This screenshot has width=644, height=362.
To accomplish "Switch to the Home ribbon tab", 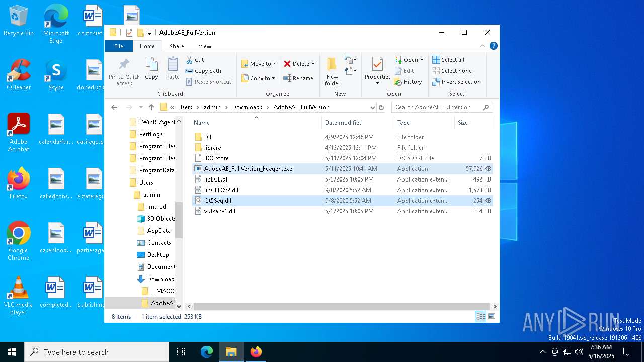I will 147,46.
